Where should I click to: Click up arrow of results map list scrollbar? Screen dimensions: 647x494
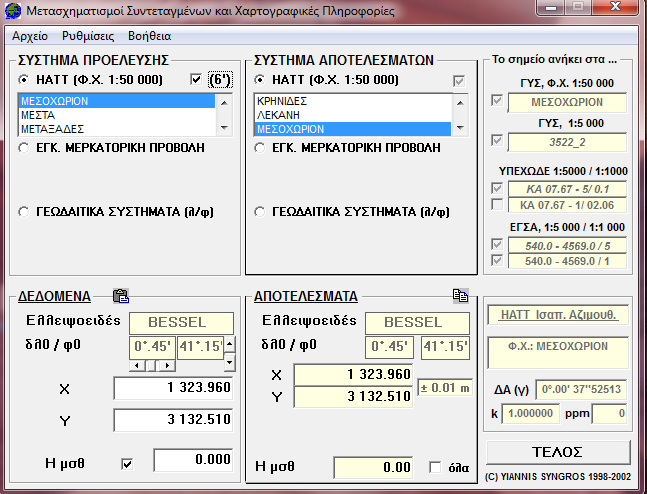coord(460,102)
